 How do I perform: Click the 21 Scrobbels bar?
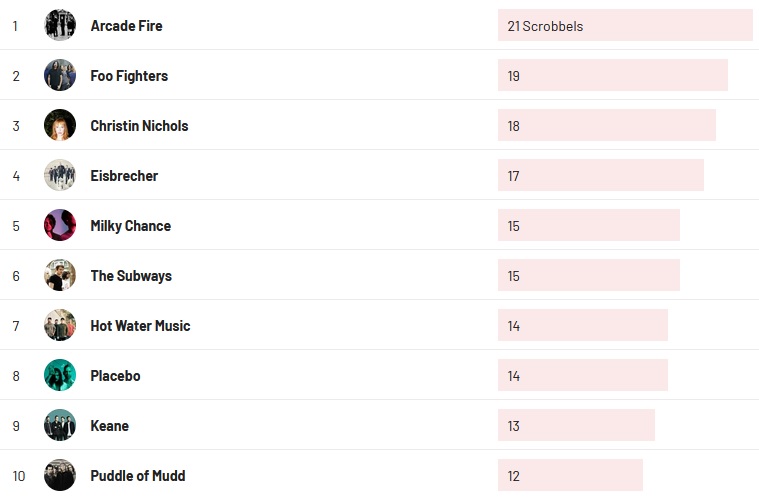pos(624,26)
